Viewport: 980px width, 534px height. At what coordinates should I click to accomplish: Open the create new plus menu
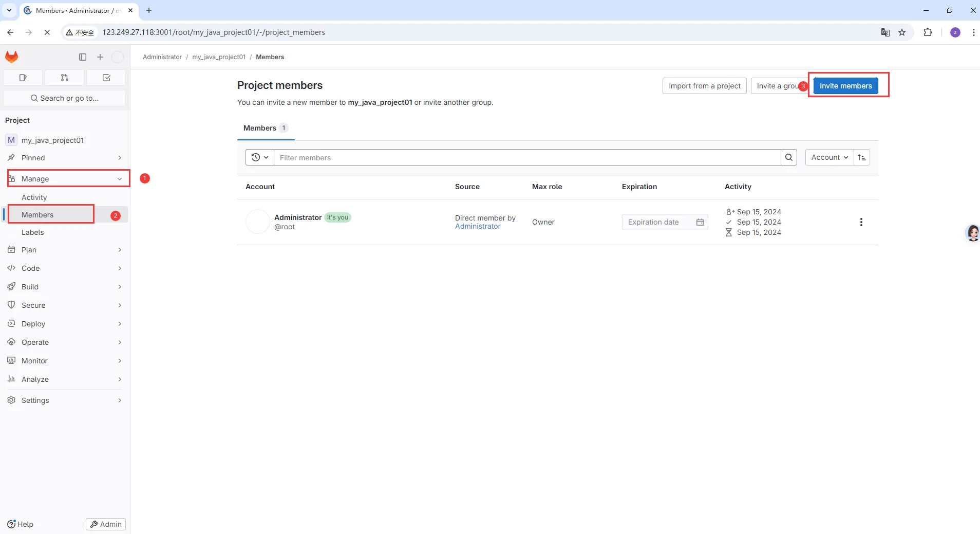click(x=100, y=57)
